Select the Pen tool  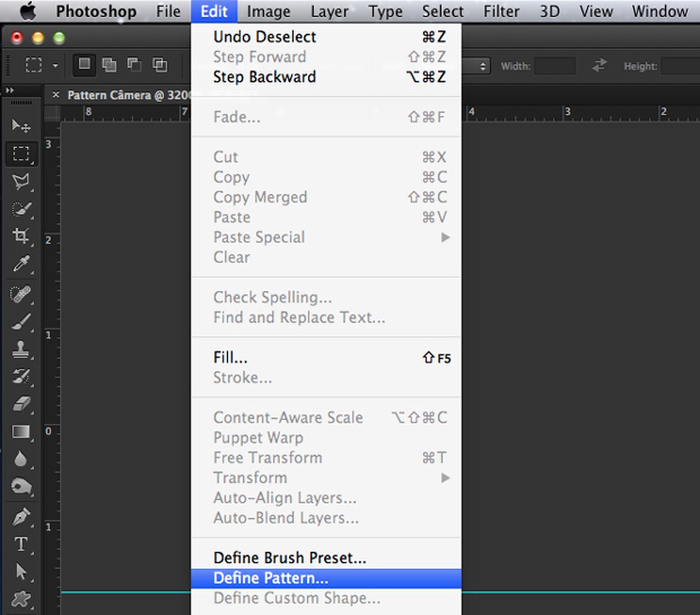pyautogui.click(x=21, y=517)
